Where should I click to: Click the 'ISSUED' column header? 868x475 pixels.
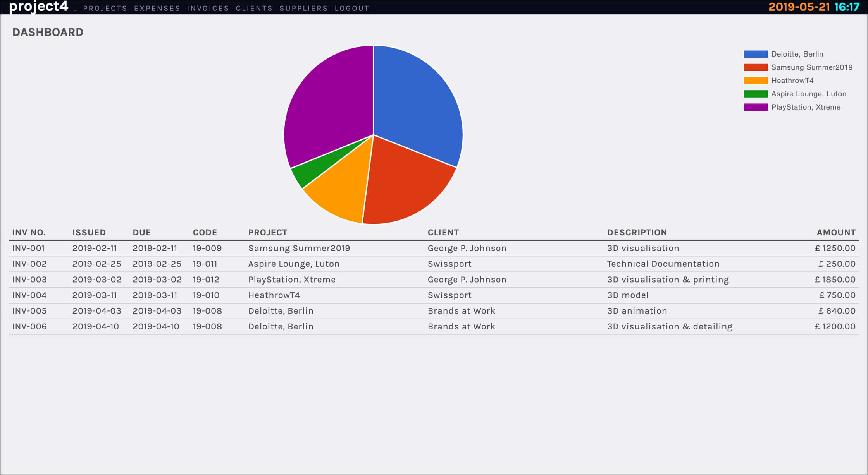(89, 233)
